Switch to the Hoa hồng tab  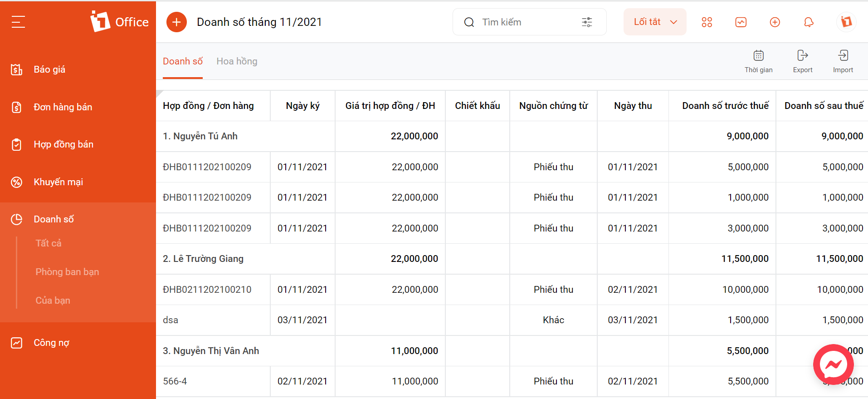(x=237, y=61)
